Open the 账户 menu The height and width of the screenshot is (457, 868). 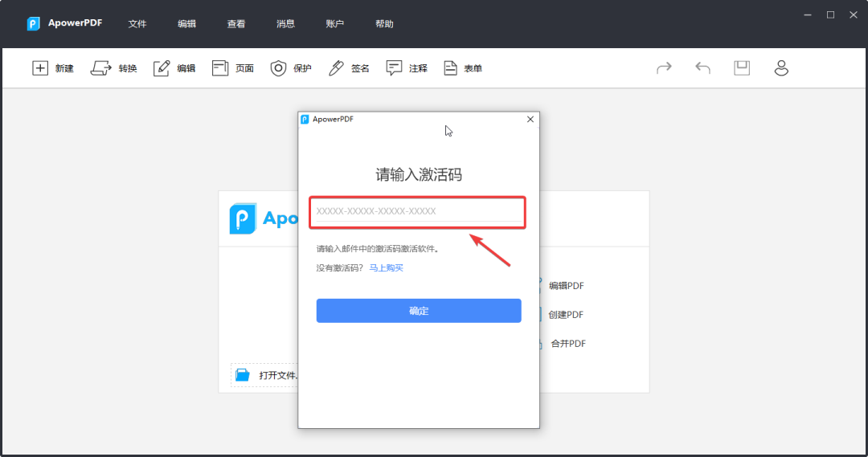(x=335, y=24)
